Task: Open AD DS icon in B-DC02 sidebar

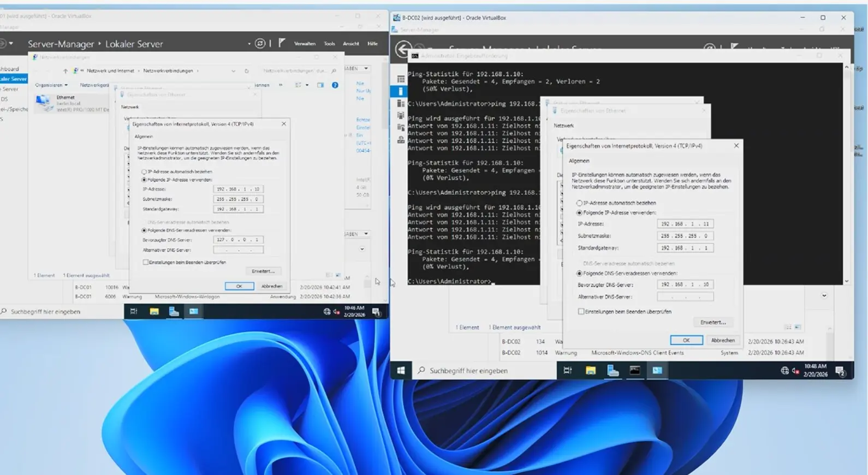Action: tap(401, 115)
